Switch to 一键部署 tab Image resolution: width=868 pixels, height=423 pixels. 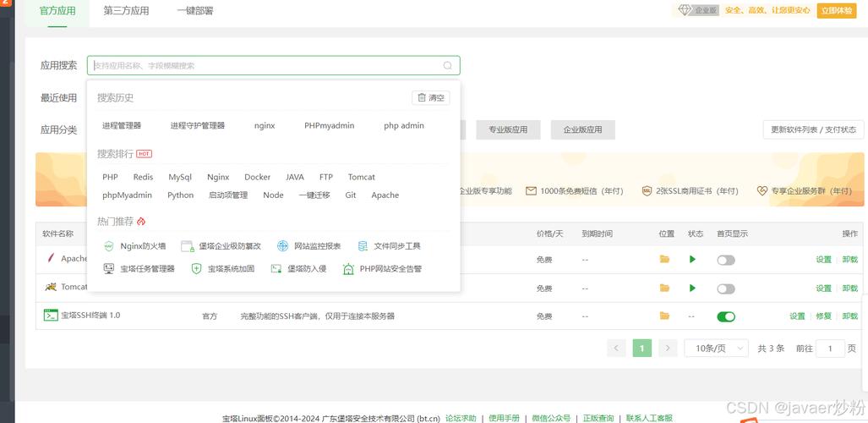(195, 10)
